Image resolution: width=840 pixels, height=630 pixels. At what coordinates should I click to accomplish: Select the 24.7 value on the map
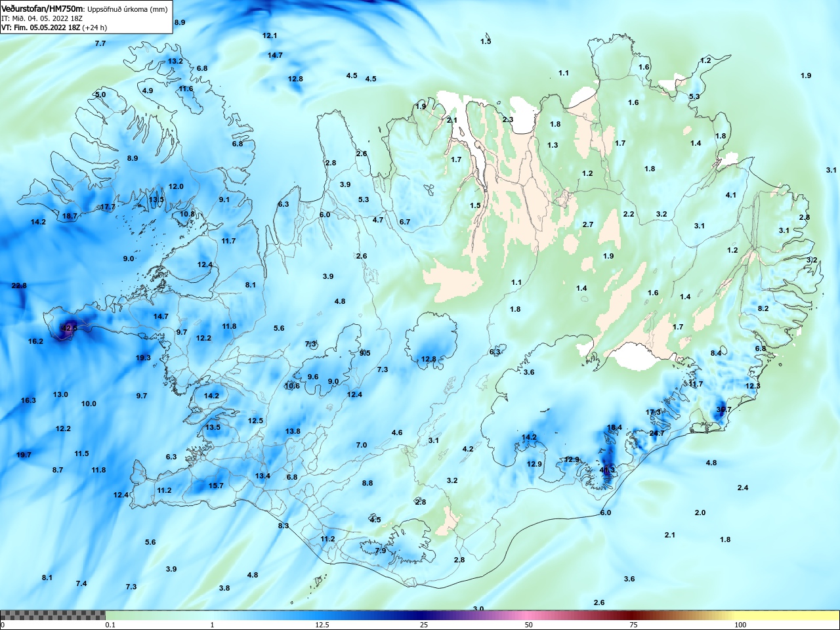click(657, 433)
